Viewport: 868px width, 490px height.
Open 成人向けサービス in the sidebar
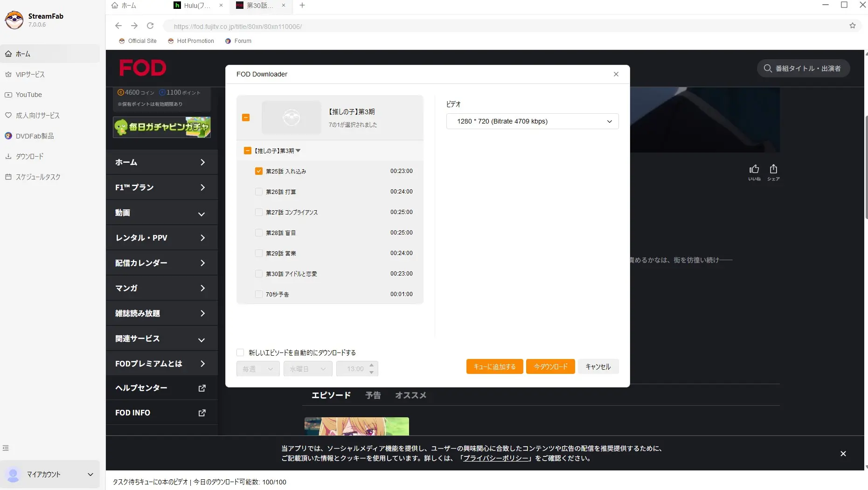click(50, 115)
